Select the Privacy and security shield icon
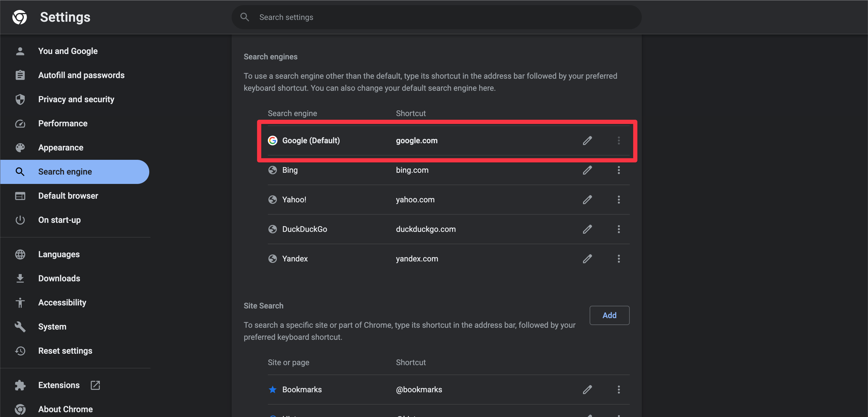Image resolution: width=868 pixels, height=417 pixels. 20,100
